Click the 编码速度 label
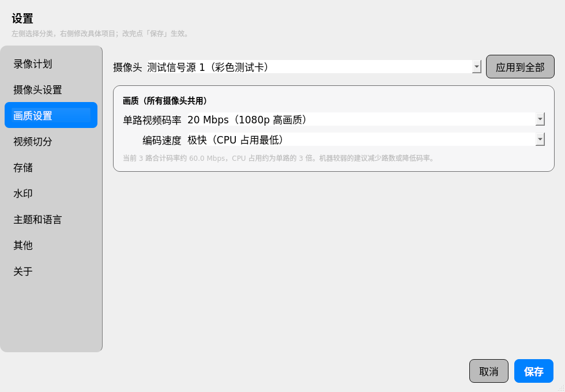This screenshot has height=392, width=565. [x=162, y=140]
